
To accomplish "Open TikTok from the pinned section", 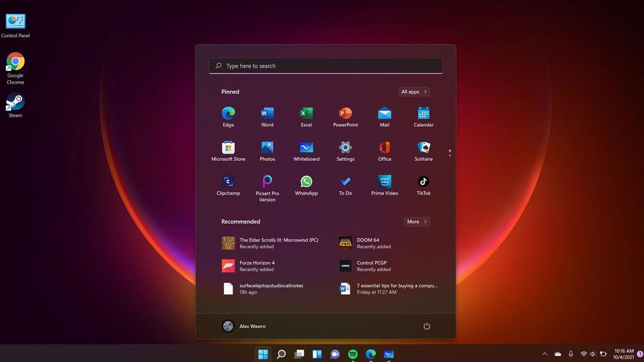I will click(423, 182).
